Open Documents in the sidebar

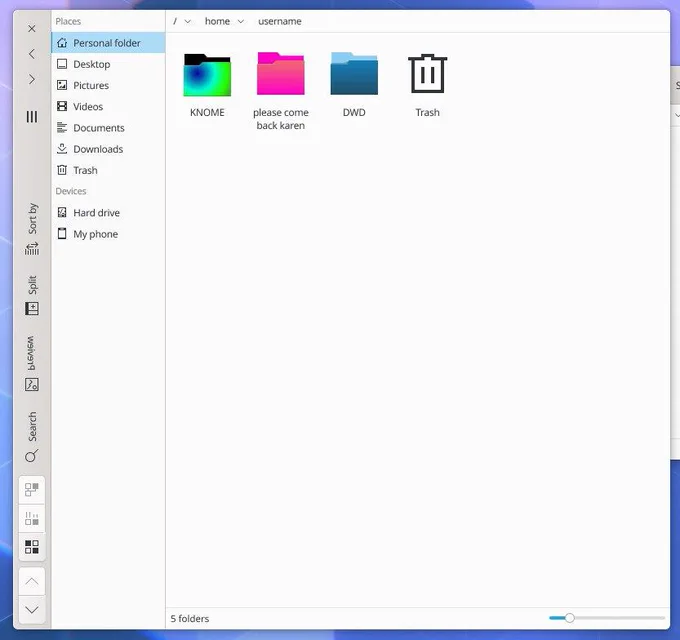[108, 128]
